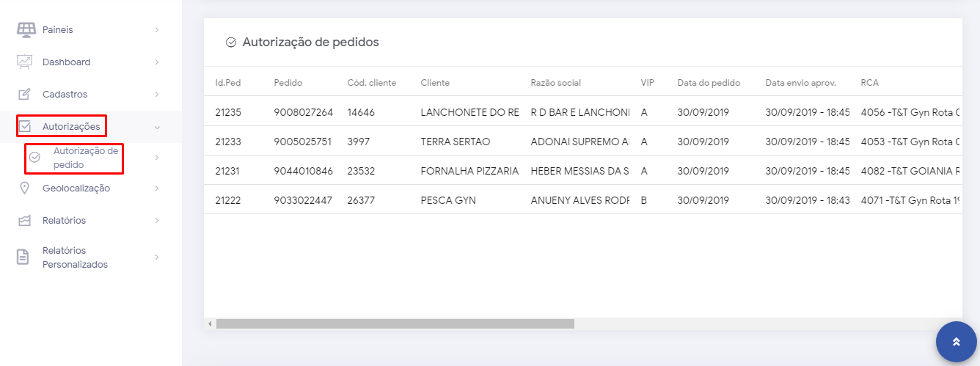Click the scrollbar left arrow
The image size is (980, 366).
click(210, 323)
